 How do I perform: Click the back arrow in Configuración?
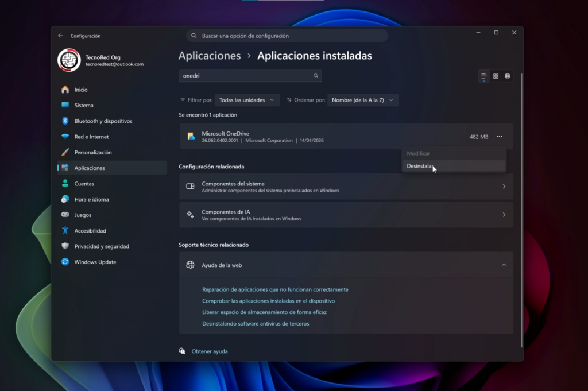pyautogui.click(x=60, y=36)
